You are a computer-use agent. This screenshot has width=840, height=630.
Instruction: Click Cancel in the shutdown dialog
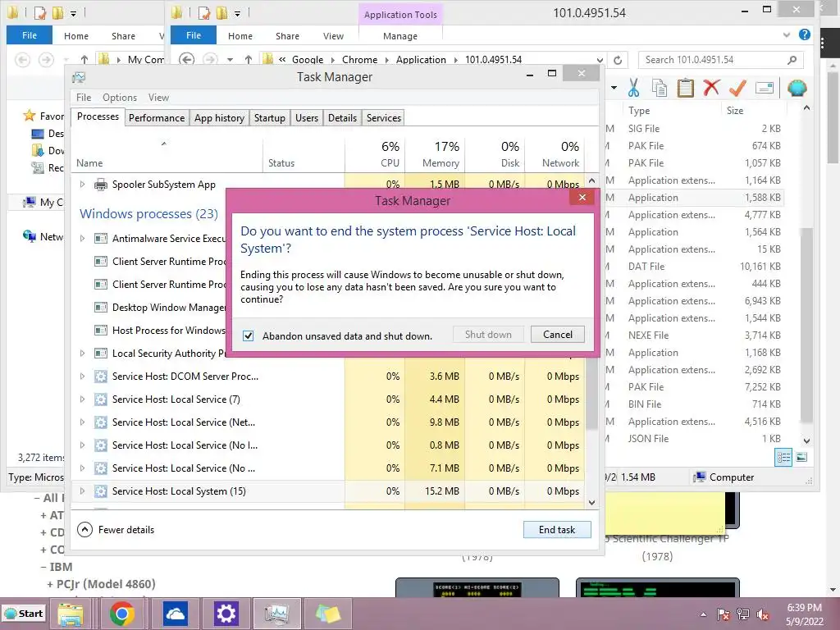[x=558, y=335]
